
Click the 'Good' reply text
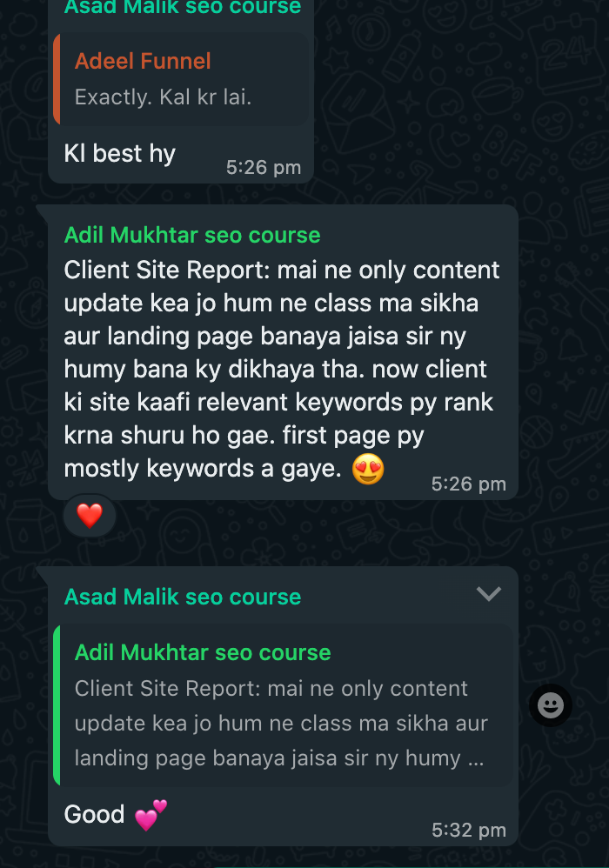pos(94,814)
